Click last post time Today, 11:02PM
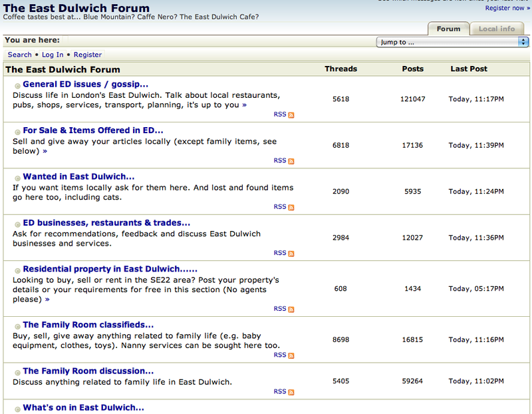 pos(476,381)
